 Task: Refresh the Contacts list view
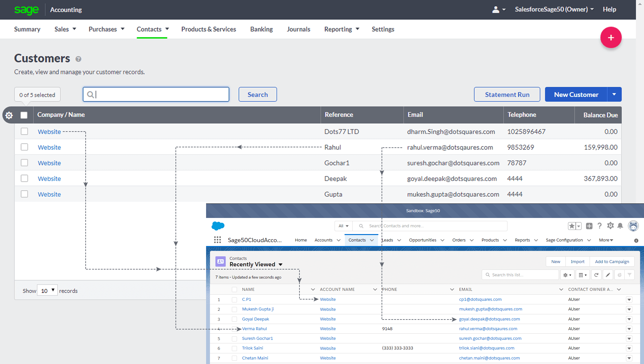tap(596, 275)
